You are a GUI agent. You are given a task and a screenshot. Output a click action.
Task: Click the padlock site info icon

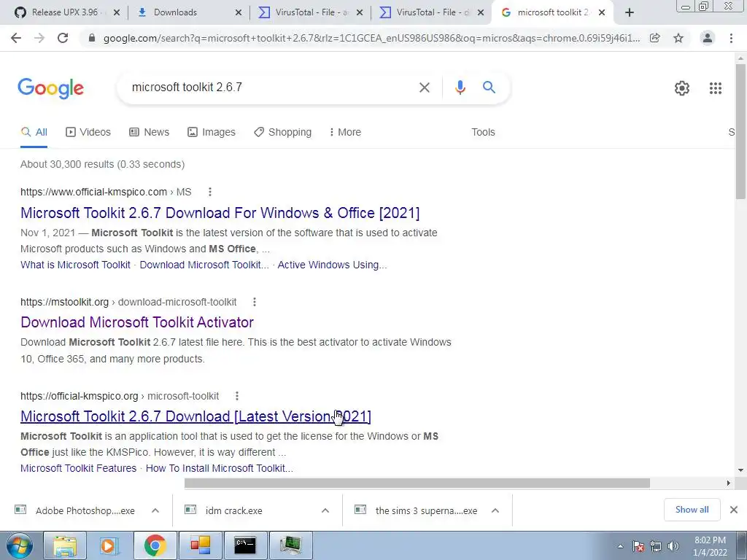(92, 38)
